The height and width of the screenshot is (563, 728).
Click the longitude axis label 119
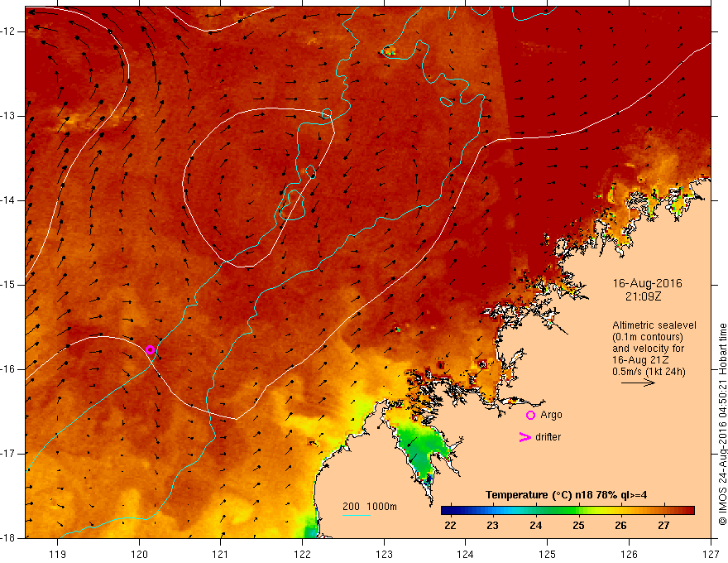point(58,554)
